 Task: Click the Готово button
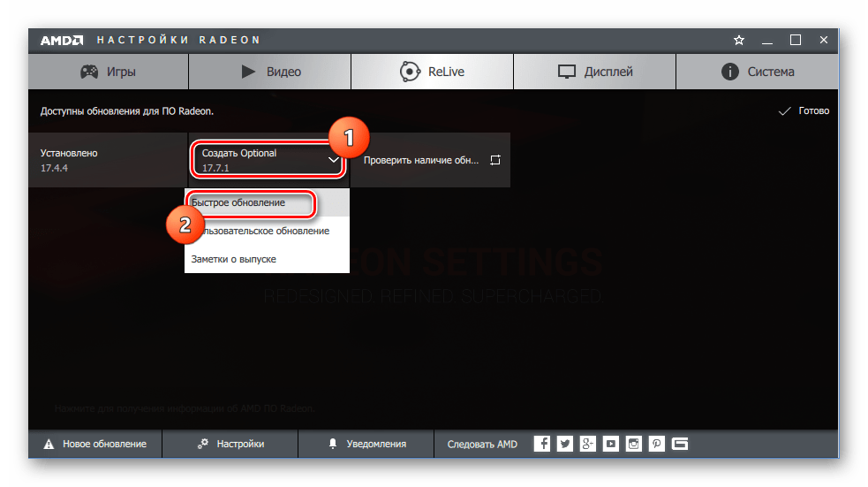tap(804, 110)
